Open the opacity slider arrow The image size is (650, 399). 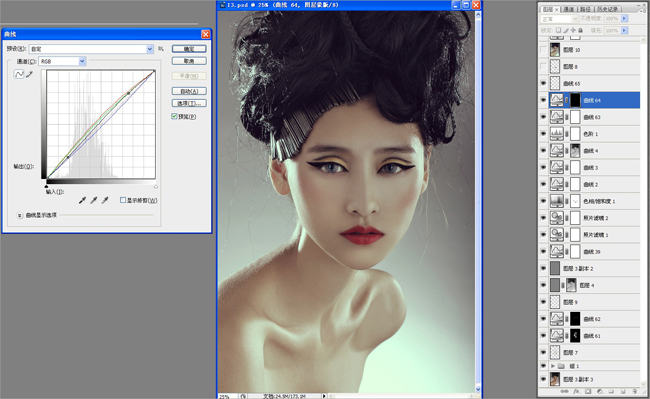(624, 19)
